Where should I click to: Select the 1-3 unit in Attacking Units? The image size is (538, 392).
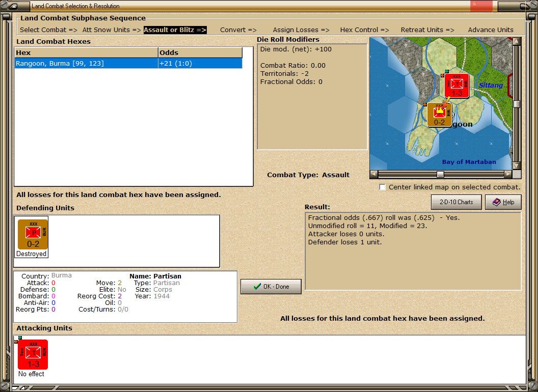[33, 354]
